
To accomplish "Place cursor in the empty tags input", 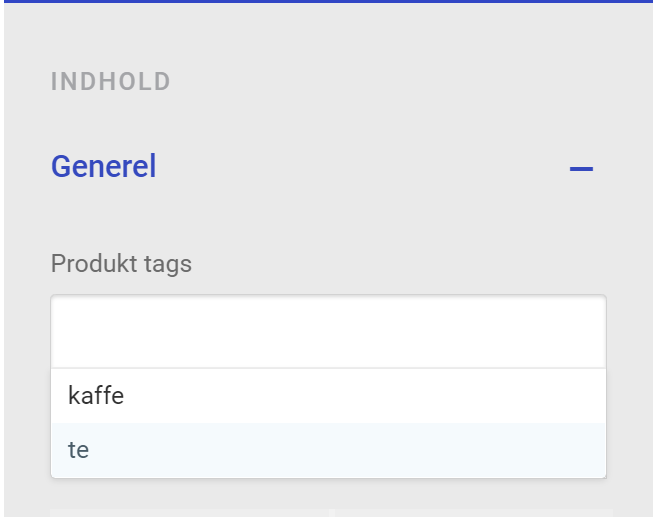I will (x=328, y=331).
